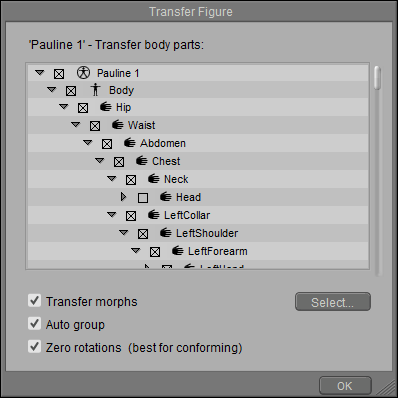Open the Select... morphs button

(x=333, y=302)
